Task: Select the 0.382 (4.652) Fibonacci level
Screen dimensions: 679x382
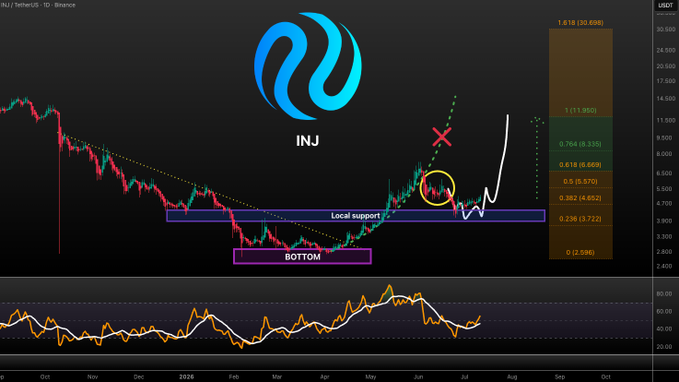Action: point(580,198)
